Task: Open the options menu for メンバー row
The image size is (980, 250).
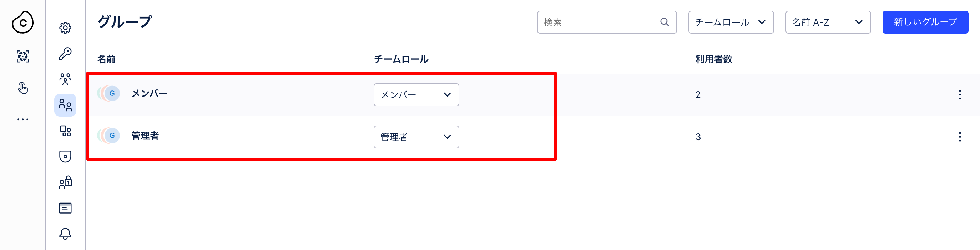Action: [x=960, y=94]
